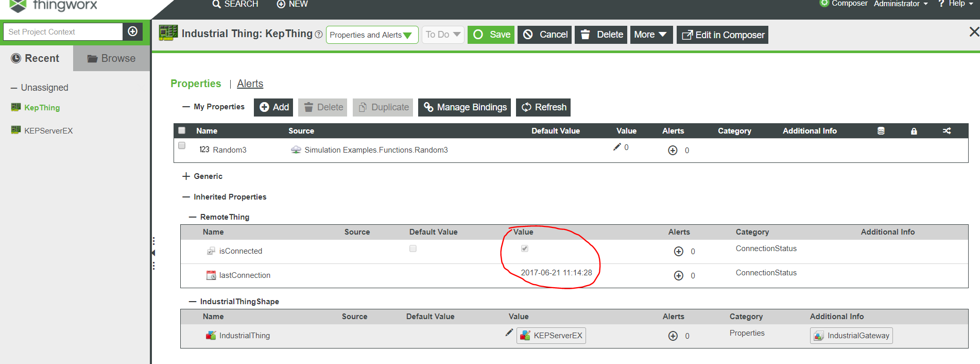The height and width of the screenshot is (364, 980).
Task: Toggle isConnected default value checkbox
Action: [413, 249]
